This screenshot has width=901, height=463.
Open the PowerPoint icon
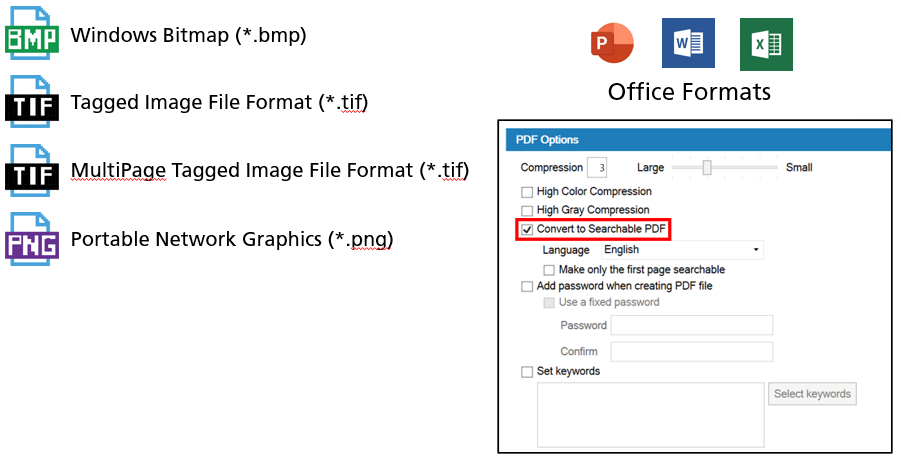613,45
